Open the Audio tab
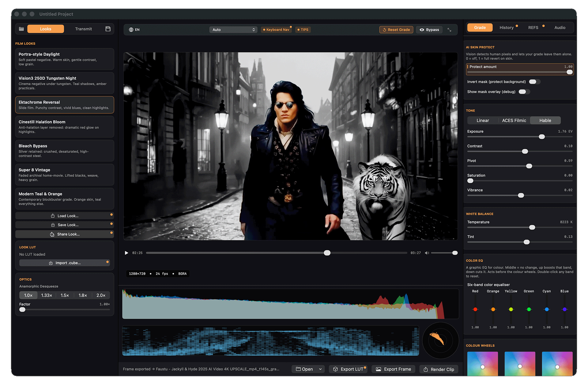Viewport: 588px width, 390px height. (560, 28)
